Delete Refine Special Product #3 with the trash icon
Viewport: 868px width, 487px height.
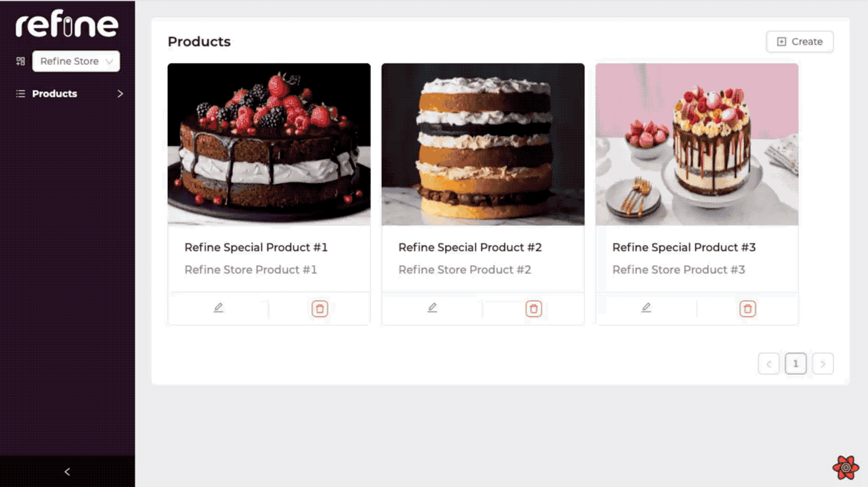coord(747,308)
